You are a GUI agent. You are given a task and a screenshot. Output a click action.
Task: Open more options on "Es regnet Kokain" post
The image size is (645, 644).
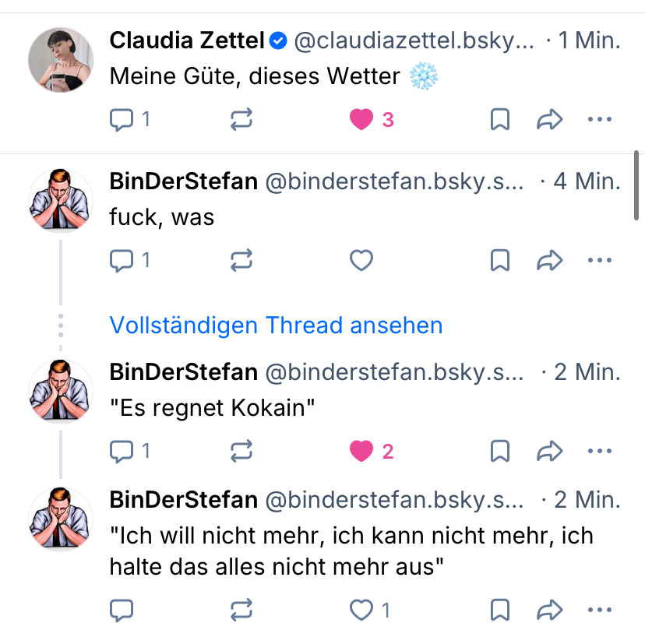(600, 451)
